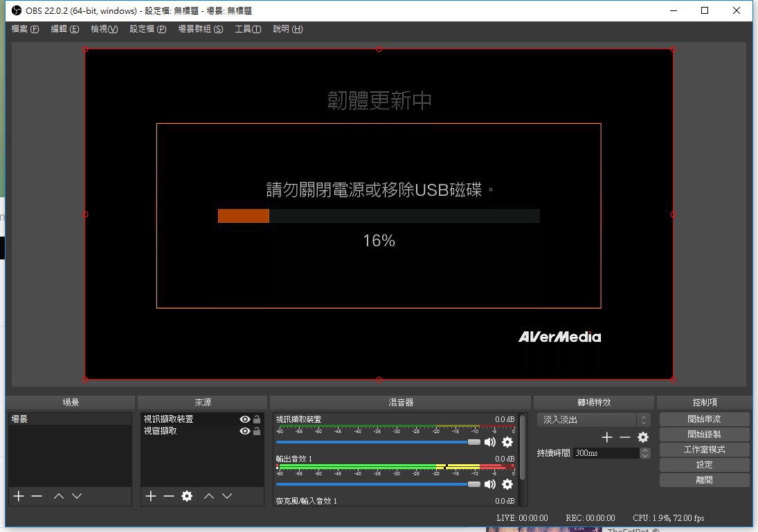Toggle the lock on the 視訊擷取裝置 source
Screen dimensions: 758x532
[257, 419]
